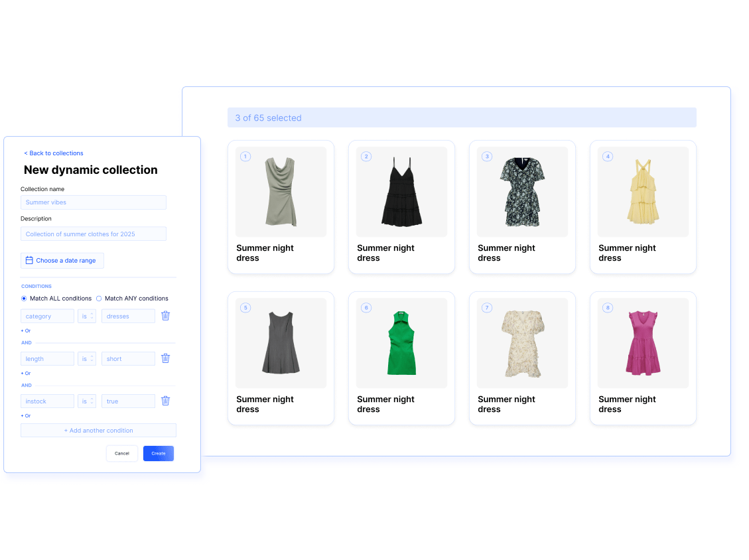Image resolution: width=749 pixels, height=560 pixels.
Task: Toggle selection circle on dress card 4
Action: point(608,156)
